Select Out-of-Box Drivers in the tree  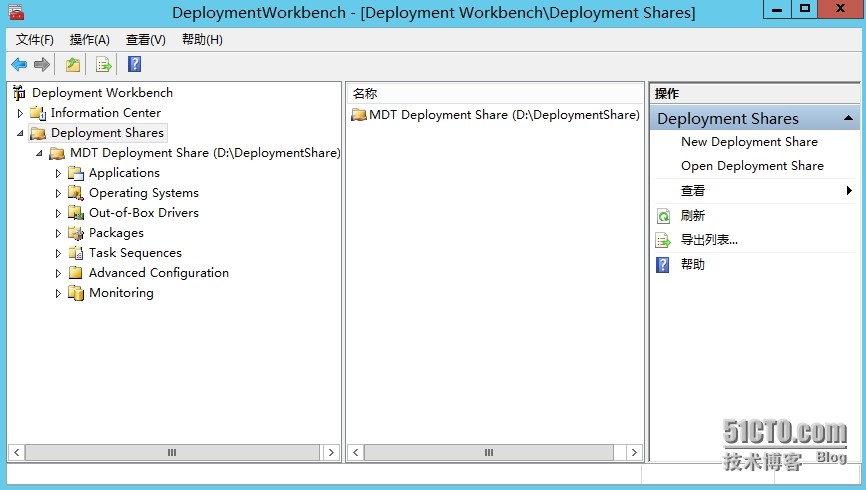click(x=144, y=213)
